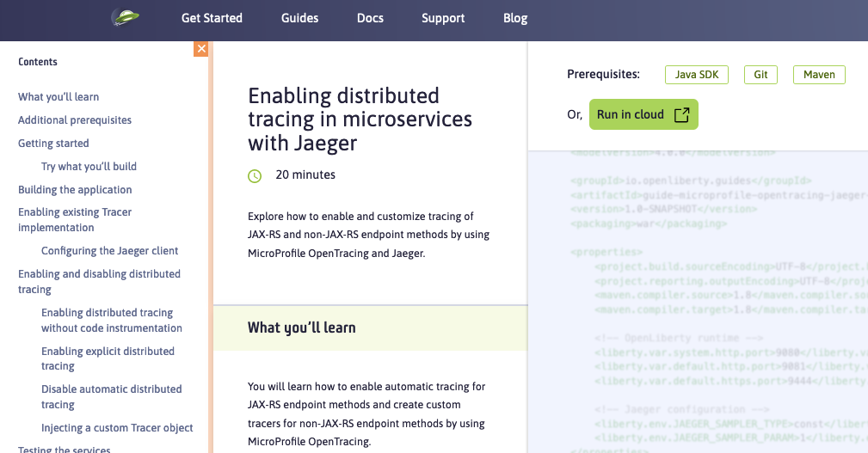Screen dimensions: 868x453
Task: Open the Blog nav link
Action: coord(515,18)
